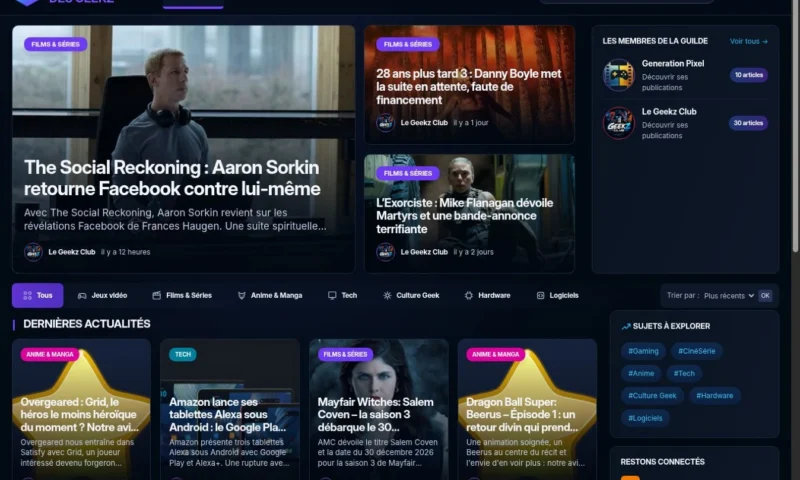Viewport: 800px width, 480px height.
Task: Click the chip icon beside Hardware
Action: click(x=469, y=295)
